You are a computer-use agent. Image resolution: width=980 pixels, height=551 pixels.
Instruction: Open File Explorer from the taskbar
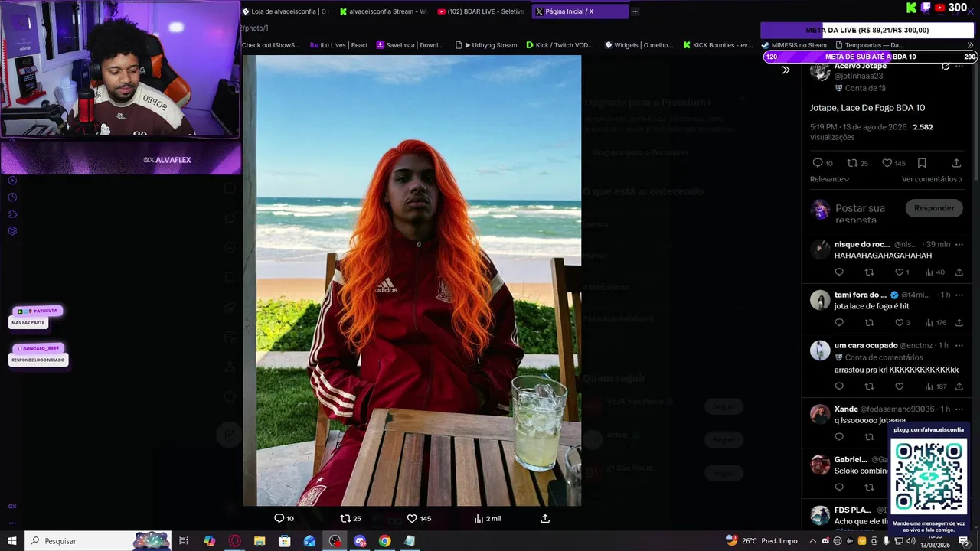260,541
